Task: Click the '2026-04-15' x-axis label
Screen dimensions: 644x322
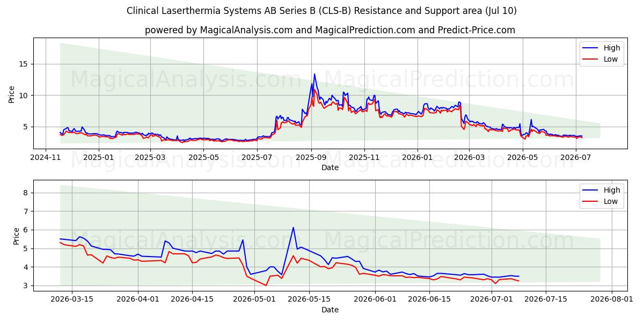Action: coord(192,299)
